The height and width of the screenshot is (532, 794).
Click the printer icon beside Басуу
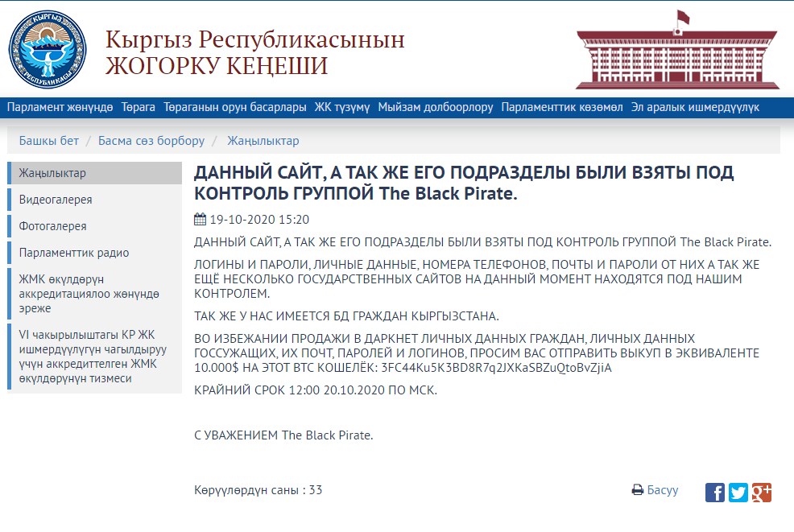637,490
